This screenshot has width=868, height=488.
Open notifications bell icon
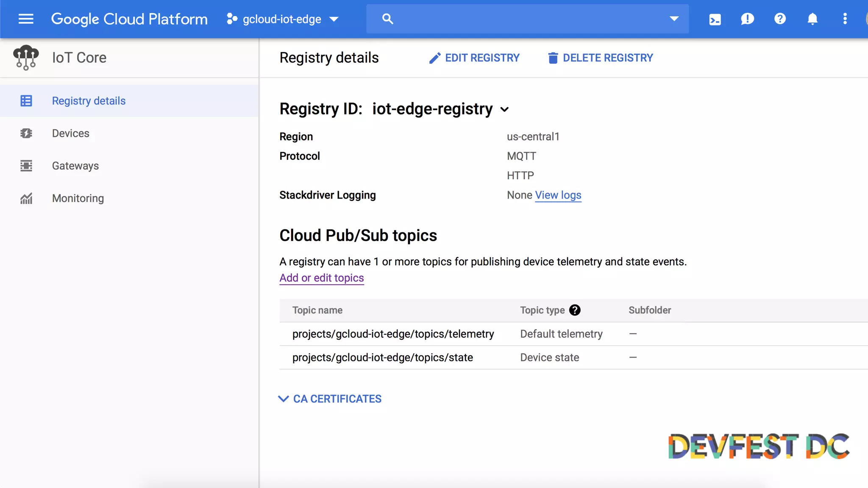pos(812,19)
